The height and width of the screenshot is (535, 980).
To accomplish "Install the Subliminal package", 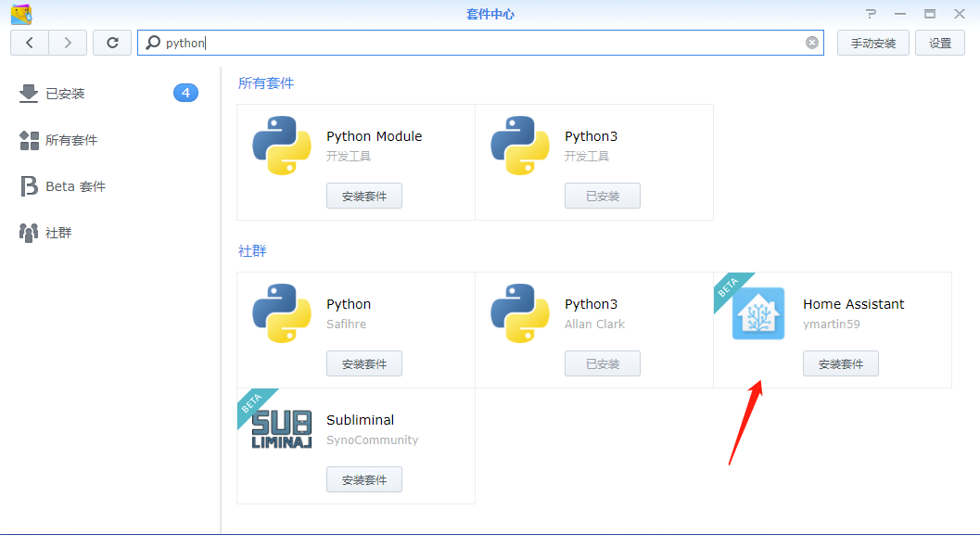I will (x=364, y=479).
